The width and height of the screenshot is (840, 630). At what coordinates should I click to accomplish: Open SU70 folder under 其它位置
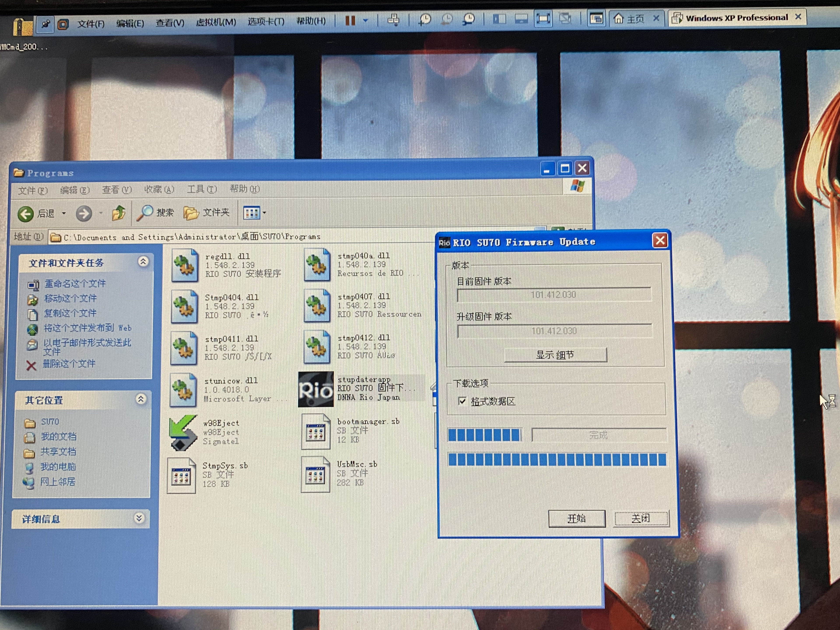tap(50, 422)
